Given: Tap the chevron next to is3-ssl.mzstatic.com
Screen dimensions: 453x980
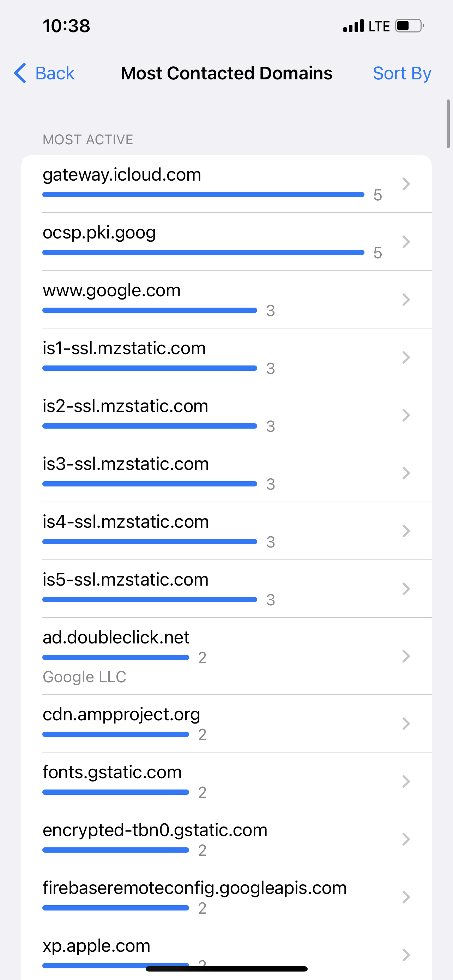Looking at the screenshot, I should point(406,473).
